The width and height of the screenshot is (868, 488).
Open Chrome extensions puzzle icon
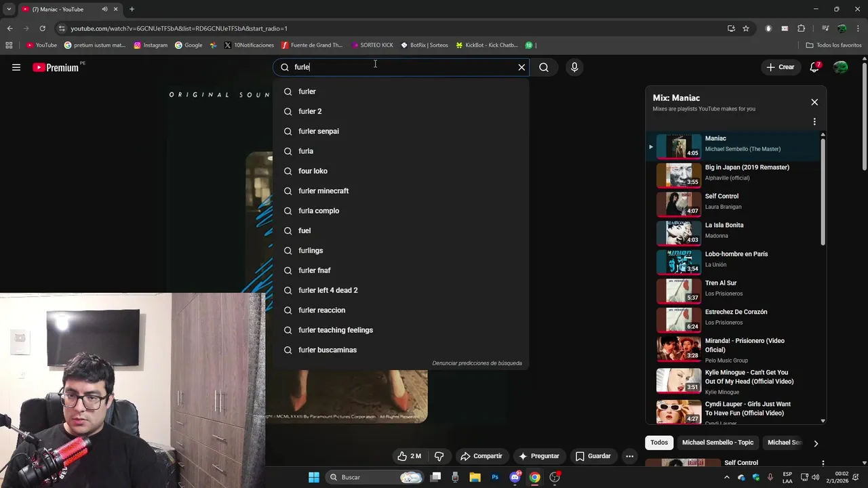[x=802, y=28]
